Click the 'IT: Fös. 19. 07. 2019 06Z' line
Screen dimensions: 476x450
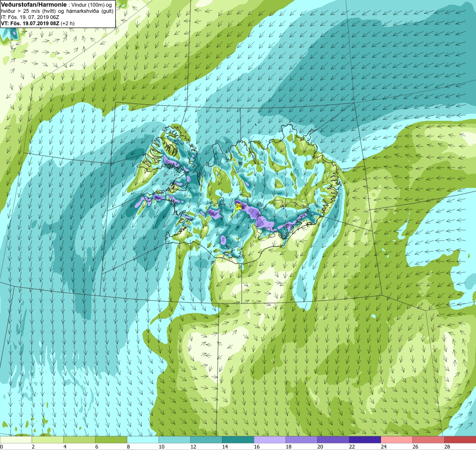point(30,17)
